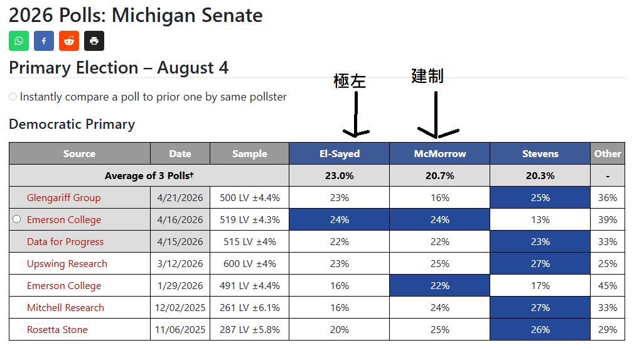Open Upswing Research poll link
The height and width of the screenshot is (350, 644).
[67, 264]
